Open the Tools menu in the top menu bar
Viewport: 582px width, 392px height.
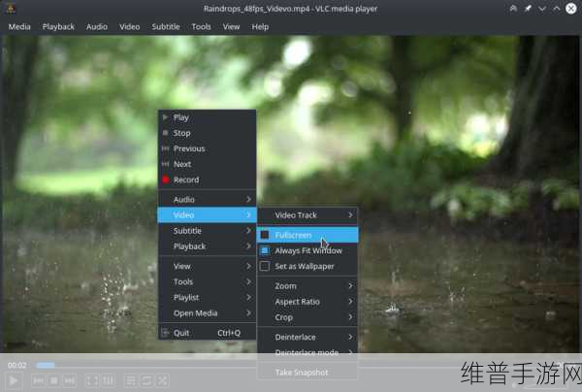(201, 27)
